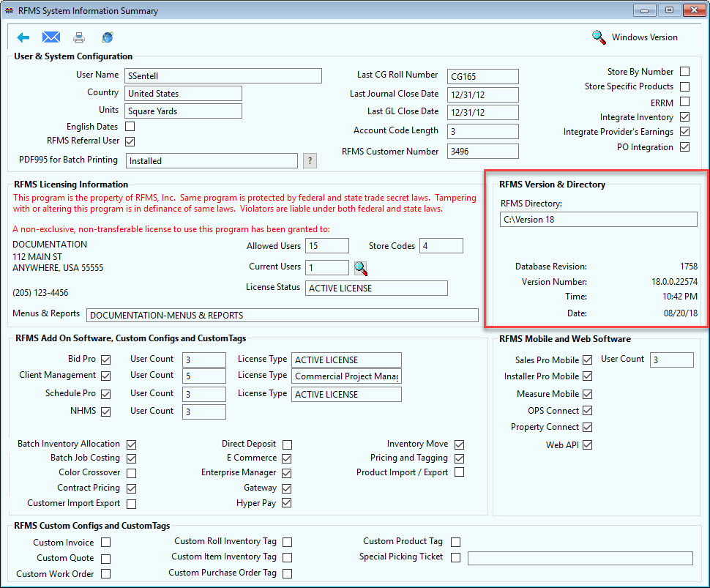Click inside the User Name field
The height and width of the screenshot is (588, 710).
223,75
